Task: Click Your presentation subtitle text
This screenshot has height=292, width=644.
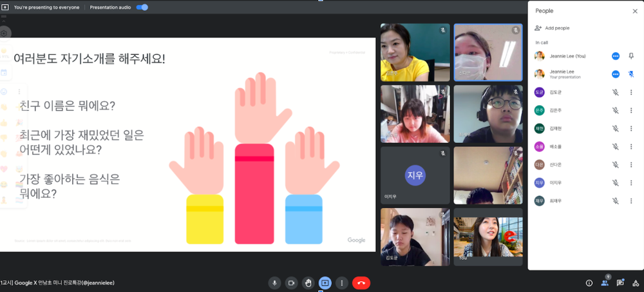Action: (x=565, y=77)
